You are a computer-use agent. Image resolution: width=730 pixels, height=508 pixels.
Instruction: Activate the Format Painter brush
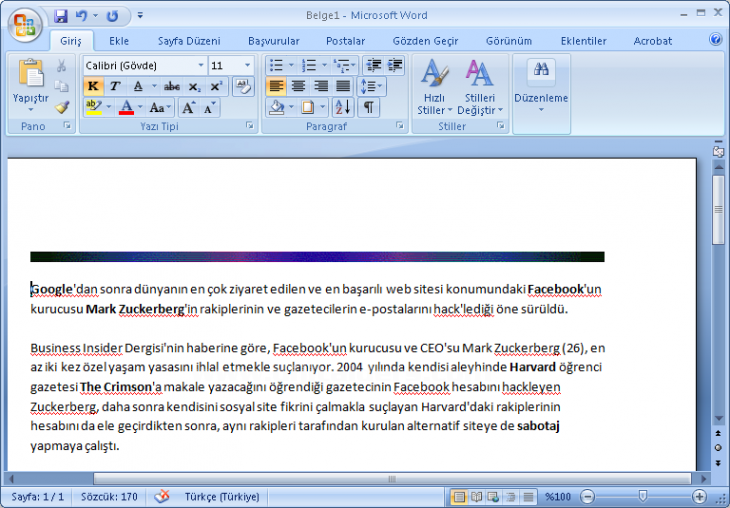click(61, 107)
